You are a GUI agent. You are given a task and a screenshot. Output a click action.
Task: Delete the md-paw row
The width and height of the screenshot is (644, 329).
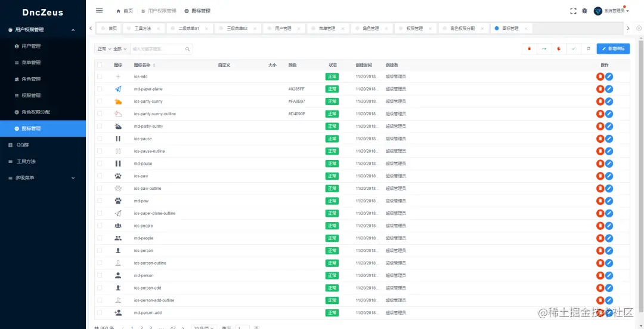pyautogui.click(x=600, y=201)
